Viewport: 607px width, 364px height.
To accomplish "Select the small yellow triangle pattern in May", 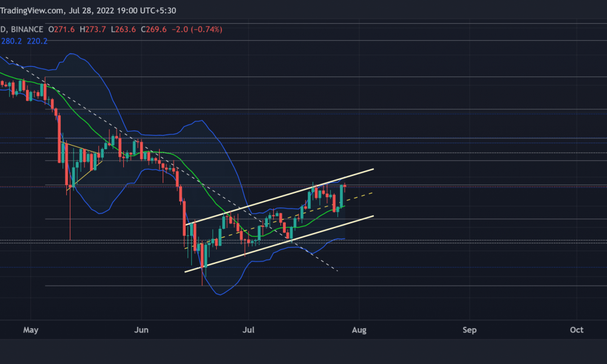I will click(81, 166).
